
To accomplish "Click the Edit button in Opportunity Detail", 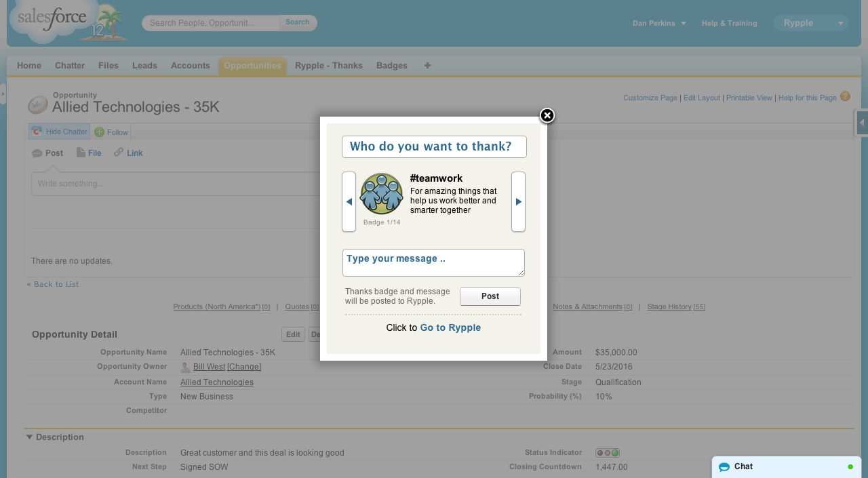I will point(293,334).
